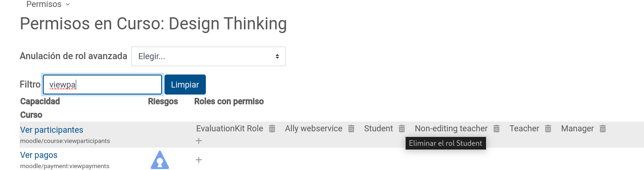Viewport: 644px width, 170px height.
Task: Click the Capacidad column header
Action: coord(40,101)
